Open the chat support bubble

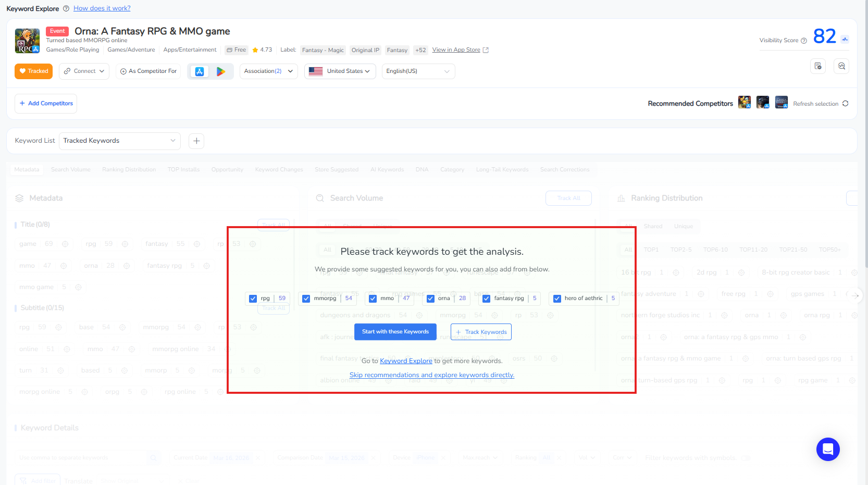(x=827, y=449)
